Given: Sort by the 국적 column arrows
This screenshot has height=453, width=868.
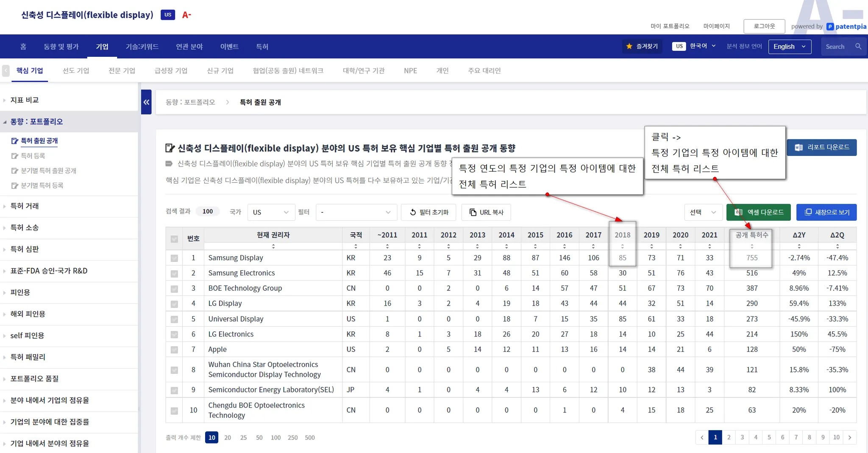Looking at the screenshot, I should pyautogui.click(x=356, y=246).
